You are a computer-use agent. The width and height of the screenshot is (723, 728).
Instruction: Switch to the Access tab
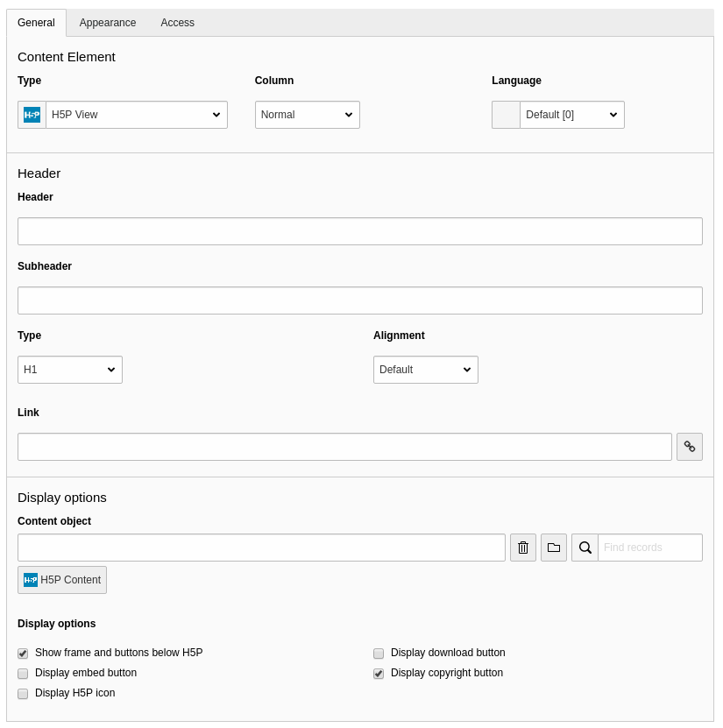[x=177, y=23]
